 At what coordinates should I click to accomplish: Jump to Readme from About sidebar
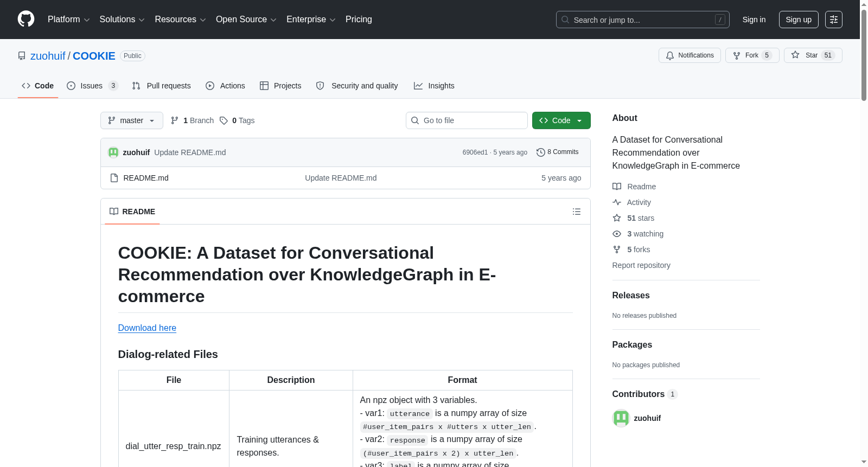[x=635, y=187]
